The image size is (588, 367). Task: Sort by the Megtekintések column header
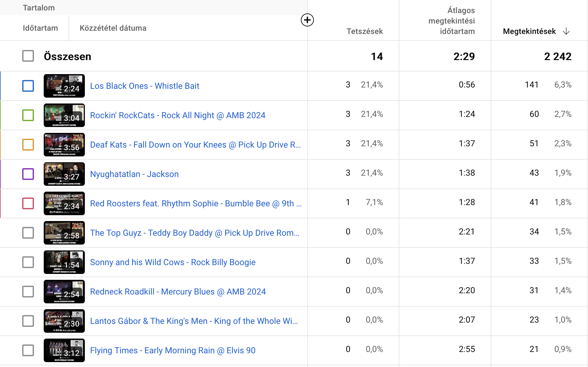529,31
